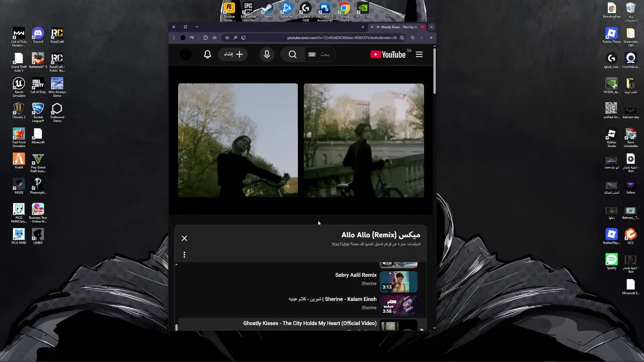Open Steam desktop shortcut
This screenshot has height=362, width=644.
(x=267, y=11)
